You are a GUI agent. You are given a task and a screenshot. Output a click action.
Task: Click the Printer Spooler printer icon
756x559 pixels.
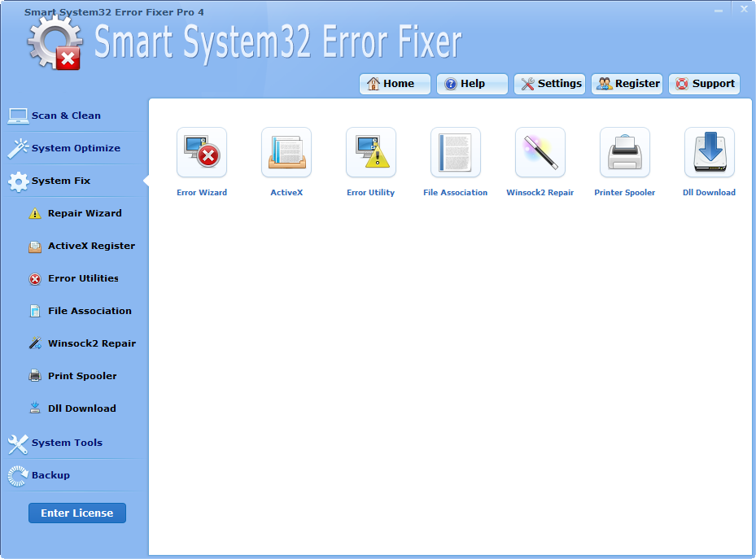[x=625, y=152]
